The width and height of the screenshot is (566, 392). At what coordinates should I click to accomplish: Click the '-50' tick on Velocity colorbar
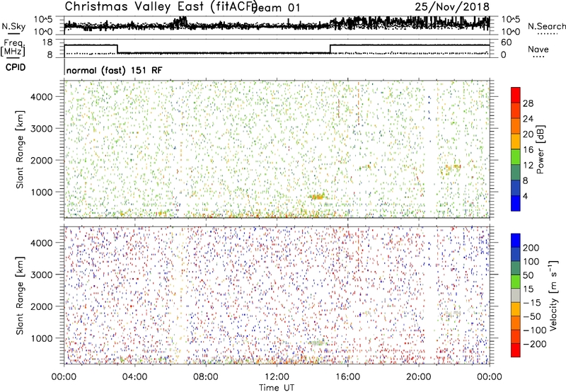pyautogui.click(x=532, y=316)
